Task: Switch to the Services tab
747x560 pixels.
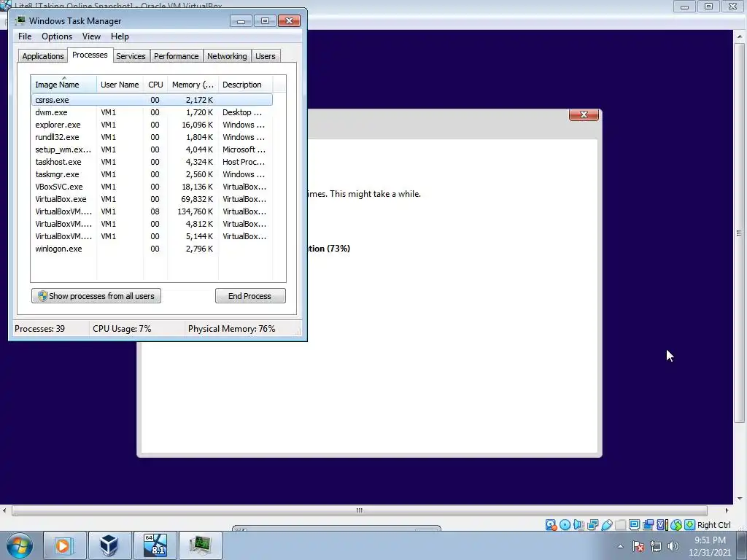Action: click(x=131, y=56)
